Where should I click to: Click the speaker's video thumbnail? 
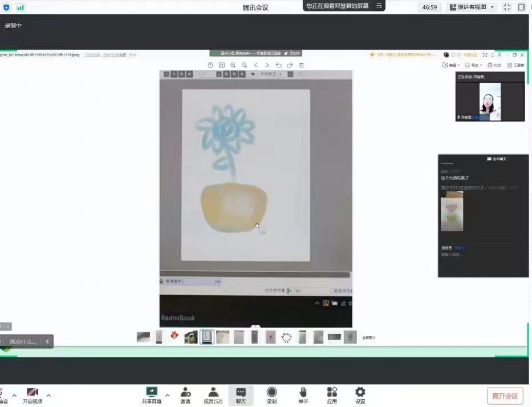pos(490,102)
